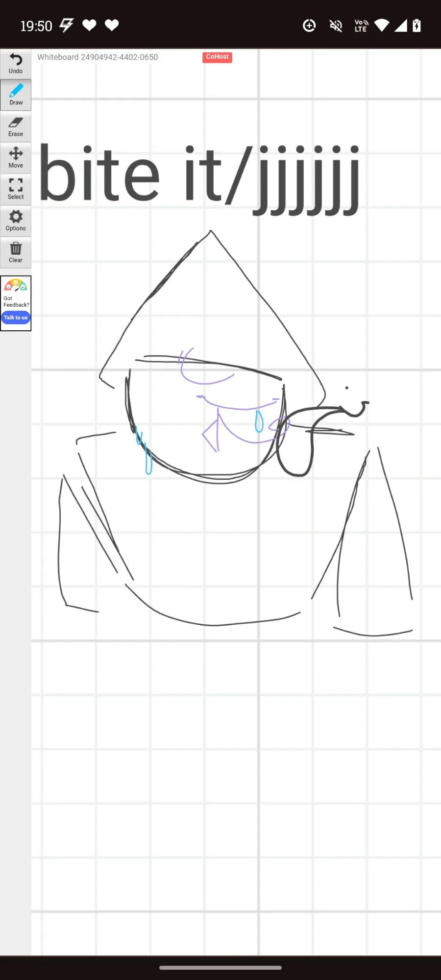Tap the Undo tool
Image resolution: width=441 pixels, height=980 pixels.
pyautogui.click(x=16, y=64)
